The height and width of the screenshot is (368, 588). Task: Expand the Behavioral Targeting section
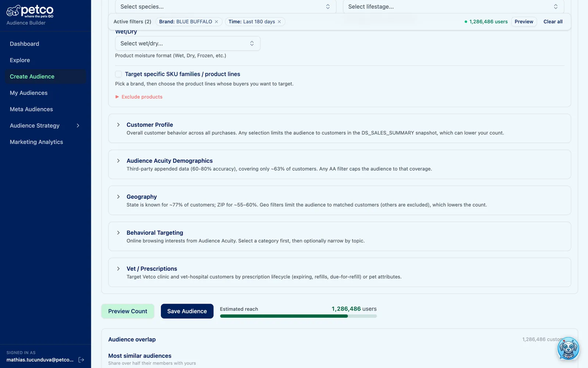click(x=339, y=236)
